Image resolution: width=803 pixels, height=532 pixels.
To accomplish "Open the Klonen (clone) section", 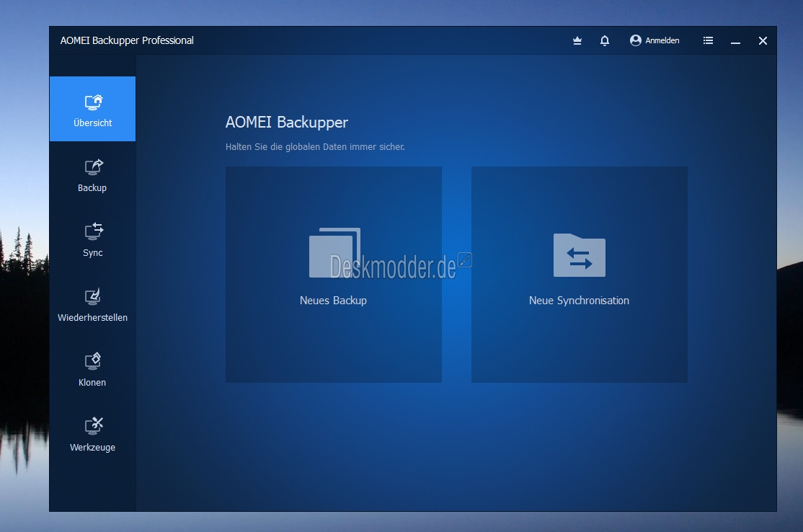I will pyautogui.click(x=93, y=369).
